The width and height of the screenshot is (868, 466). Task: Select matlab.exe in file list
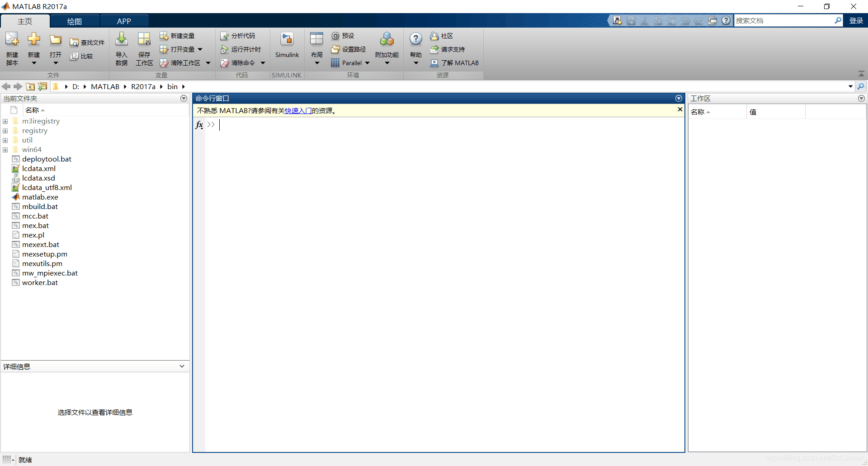click(x=40, y=197)
